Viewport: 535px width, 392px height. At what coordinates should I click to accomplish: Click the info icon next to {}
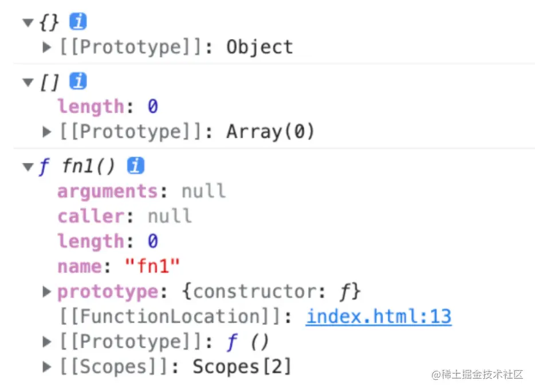[78, 21]
